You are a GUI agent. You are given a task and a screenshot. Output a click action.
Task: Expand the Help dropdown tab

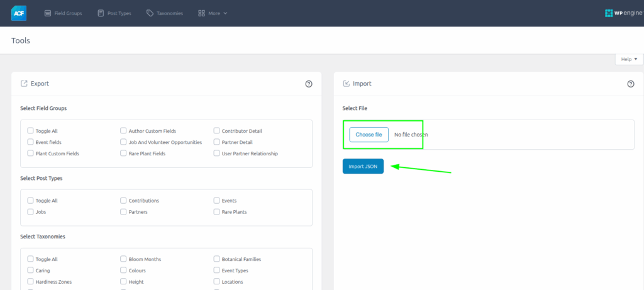(629, 59)
